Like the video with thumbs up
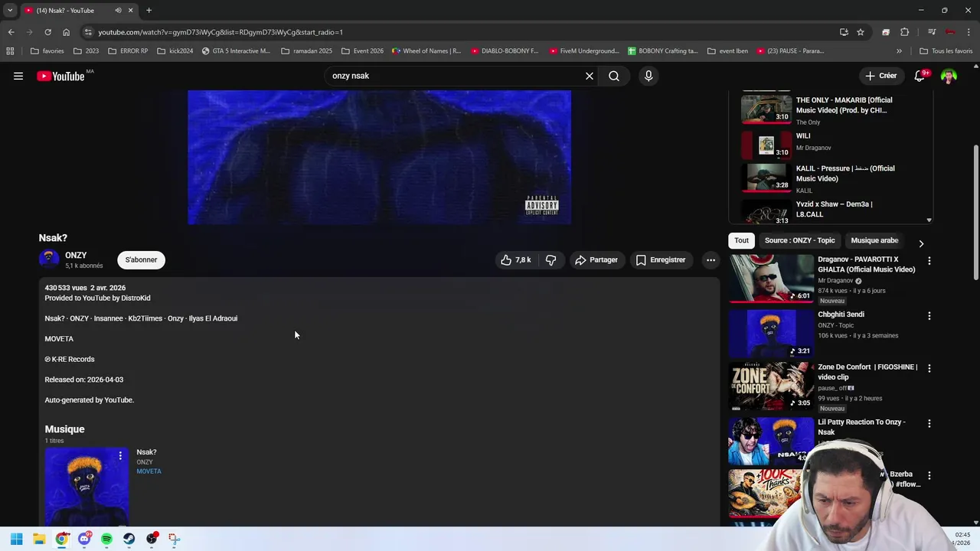The height and width of the screenshot is (551, 980). point(517,260)
